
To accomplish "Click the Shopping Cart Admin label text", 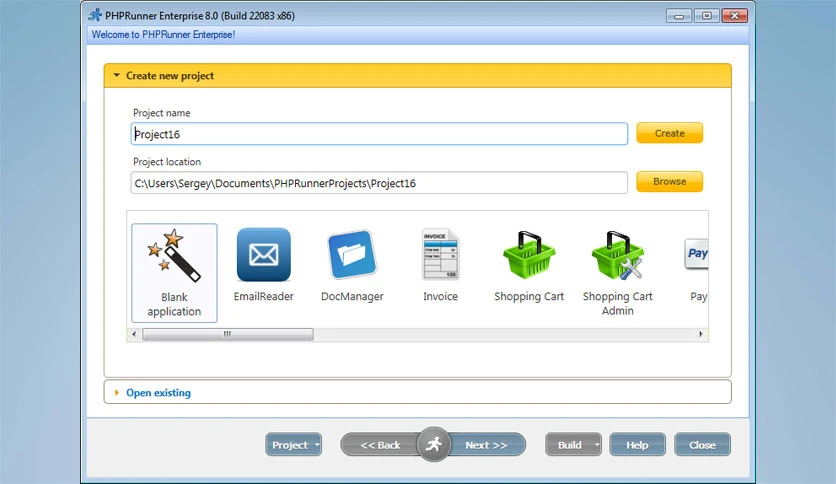I will coord(617,303).
